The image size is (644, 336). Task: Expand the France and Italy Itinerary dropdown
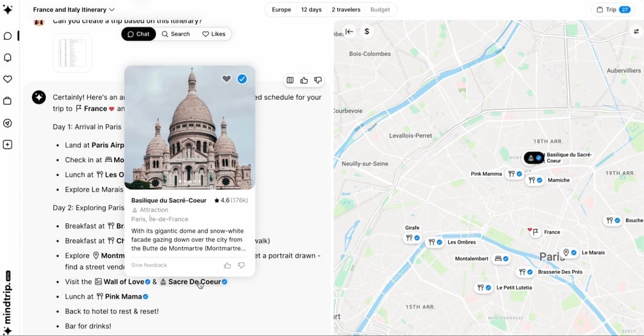[x=74, y=9]
